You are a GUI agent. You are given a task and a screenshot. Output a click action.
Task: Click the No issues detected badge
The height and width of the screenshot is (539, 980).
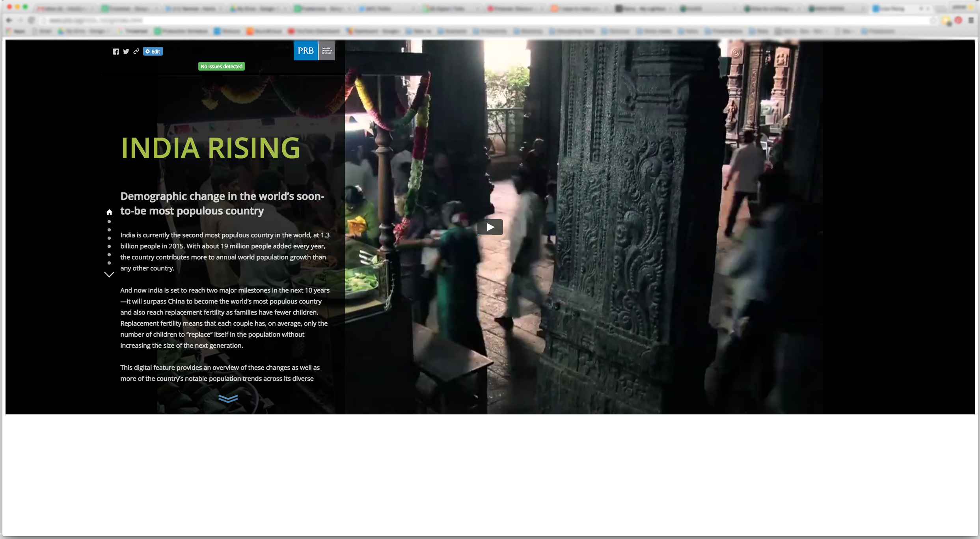(221, 66)
